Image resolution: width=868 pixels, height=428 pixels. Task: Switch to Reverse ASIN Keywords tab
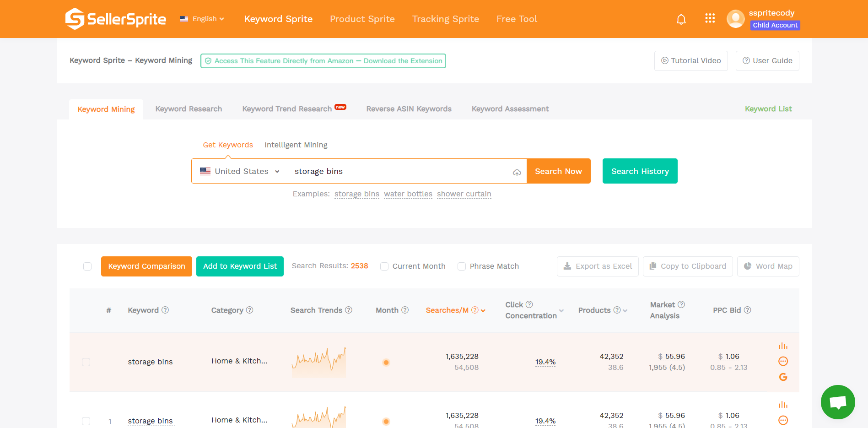tap(409, 109)
